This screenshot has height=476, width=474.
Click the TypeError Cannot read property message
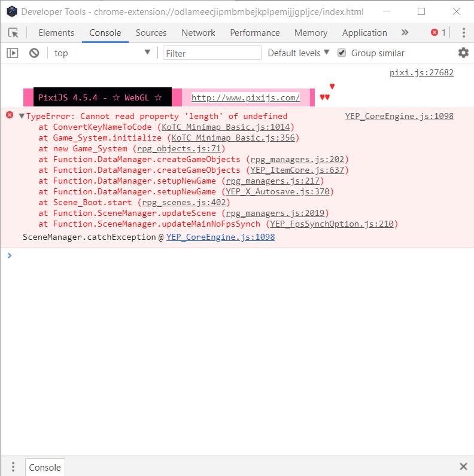tap(156, 116)
